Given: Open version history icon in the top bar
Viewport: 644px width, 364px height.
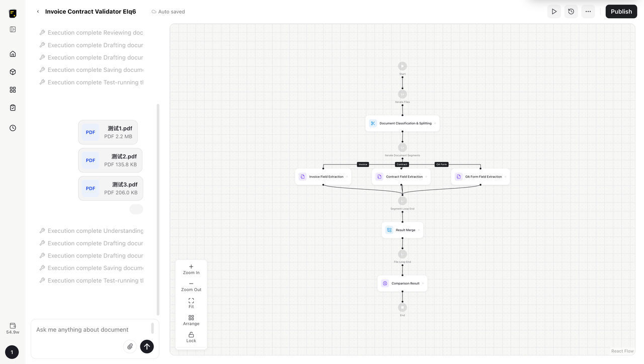Looking at the screenshot, I should 571,12.
